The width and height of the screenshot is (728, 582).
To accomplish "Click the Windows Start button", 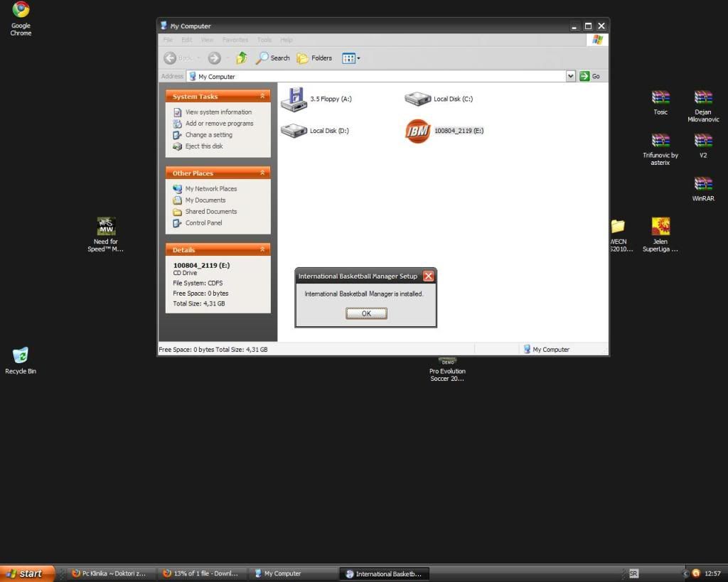I will tap(26, 573).
